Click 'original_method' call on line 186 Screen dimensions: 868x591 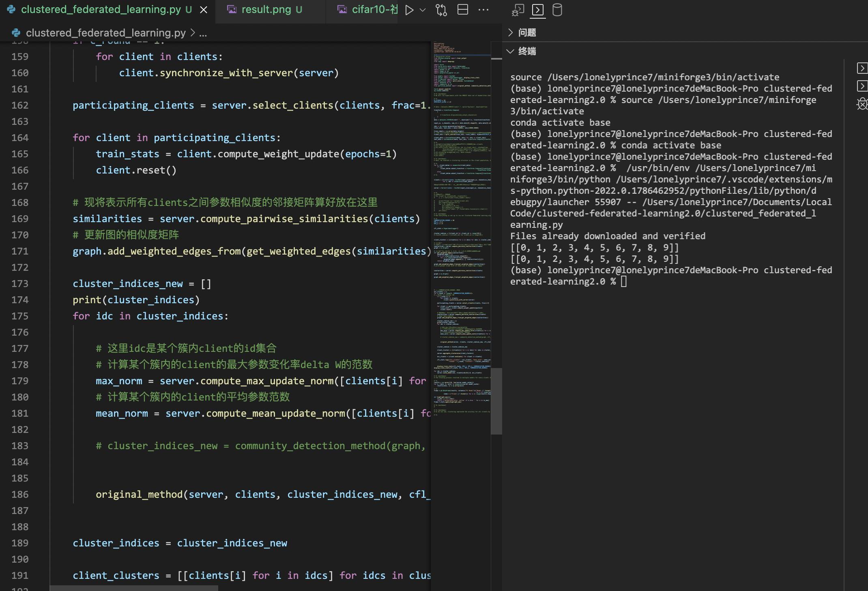[x=139, y=495]
